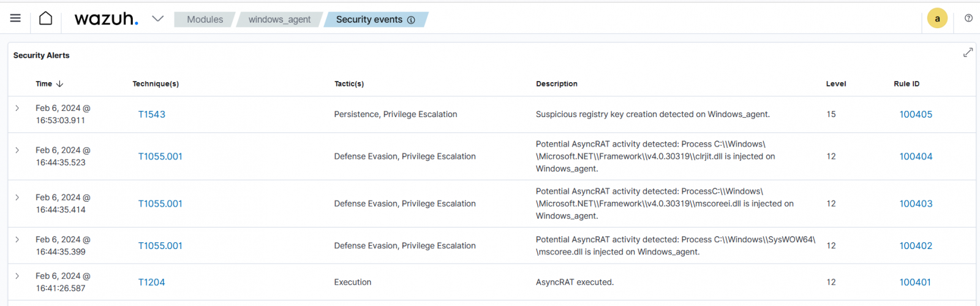This screenshot has height=306, width=980.
Task: Open the user avatar 'a' menu
Action: pos(937,18)
